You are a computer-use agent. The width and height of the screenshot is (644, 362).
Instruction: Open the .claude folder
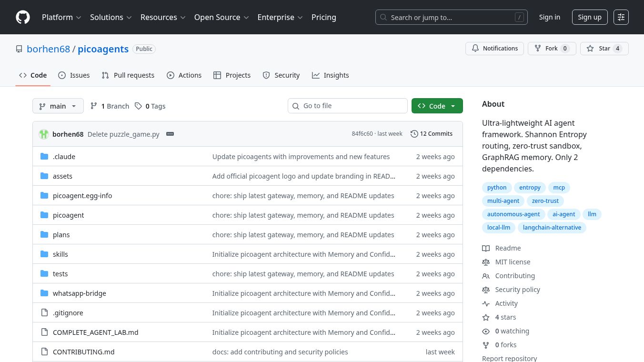tap(64, 157)
